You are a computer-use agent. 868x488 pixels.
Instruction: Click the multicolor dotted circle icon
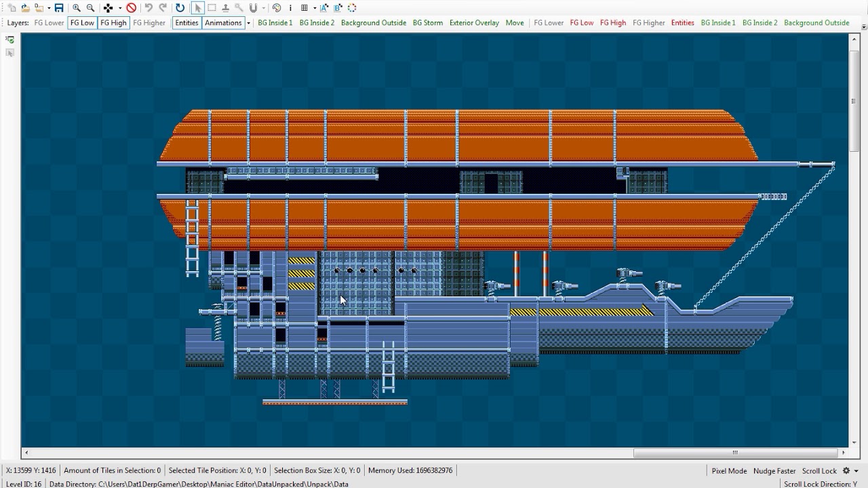[352, 8]
